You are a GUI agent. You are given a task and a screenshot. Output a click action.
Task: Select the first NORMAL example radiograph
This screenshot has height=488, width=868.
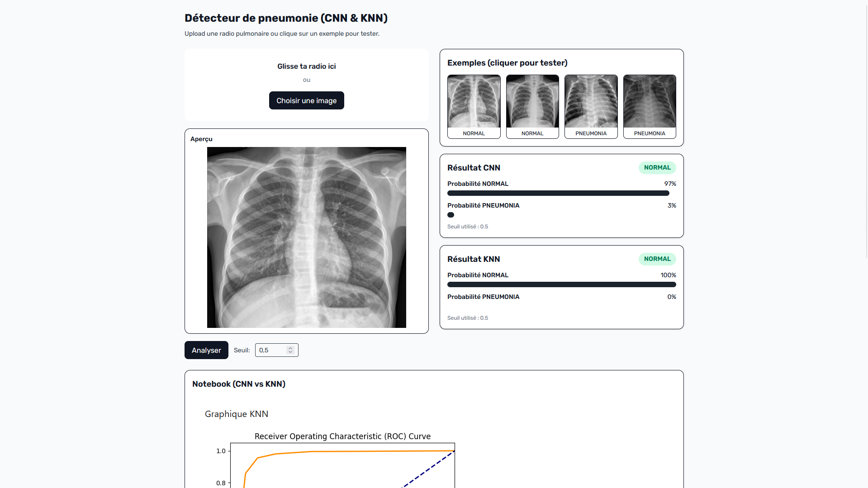coord(474,106)
